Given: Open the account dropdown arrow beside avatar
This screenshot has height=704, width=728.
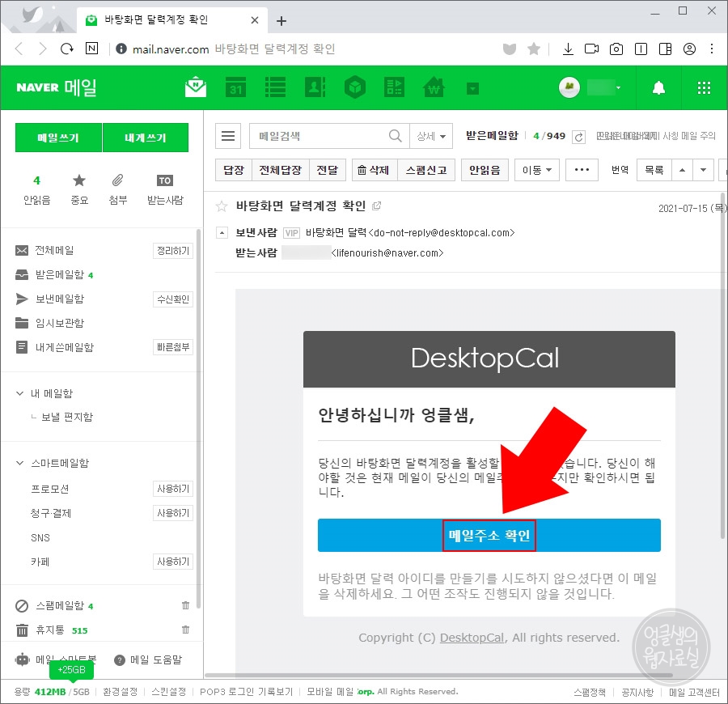Looking at the screenshot, I should [619, 87].
